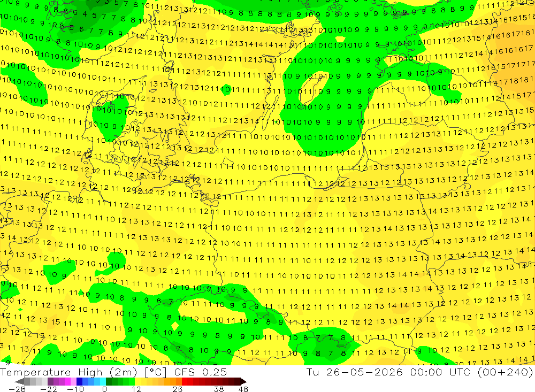Screen dimensions: 535x392
Task: Click the dark blue swatch above -10
Action: [79, 381]
